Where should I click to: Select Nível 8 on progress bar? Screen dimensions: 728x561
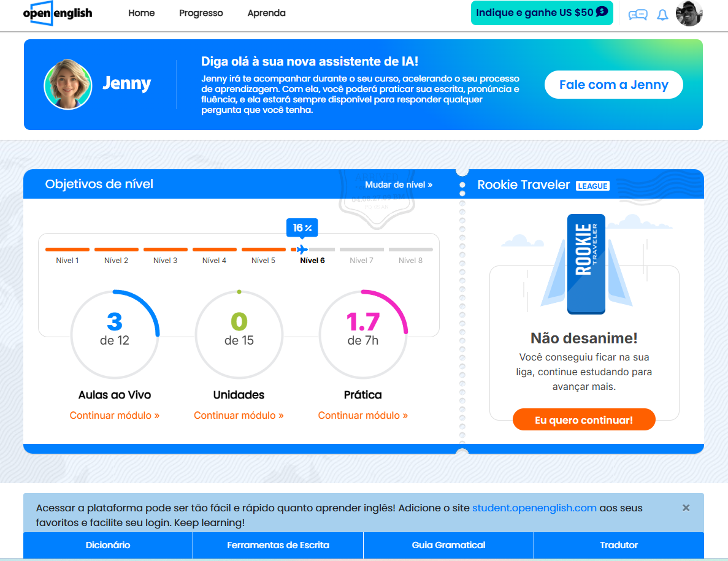(410, 256)
